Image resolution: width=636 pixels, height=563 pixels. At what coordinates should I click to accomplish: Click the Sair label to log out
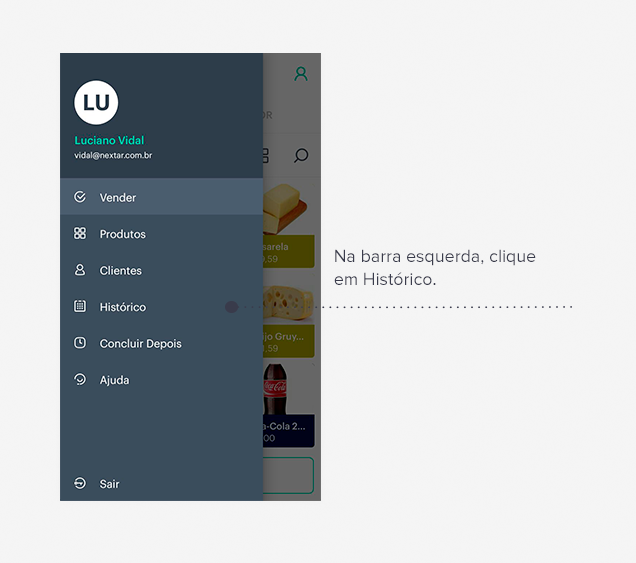[110, 484]
